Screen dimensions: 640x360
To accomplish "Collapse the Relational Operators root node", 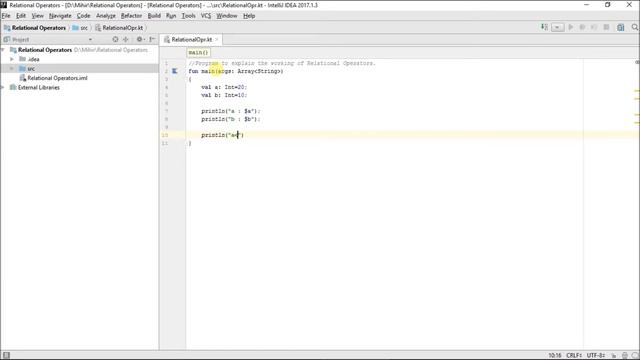I will click(x=3, y=50).
